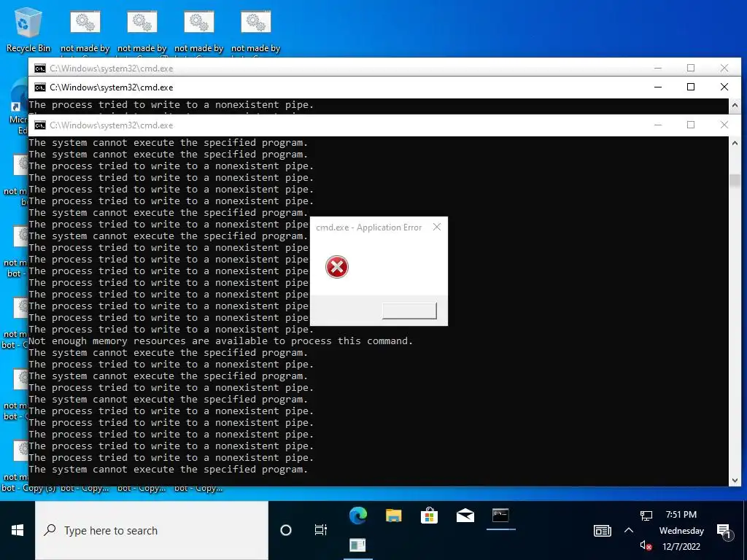
Task: Close the middle cmd.exe window
Action: click(x=724, y=87)
